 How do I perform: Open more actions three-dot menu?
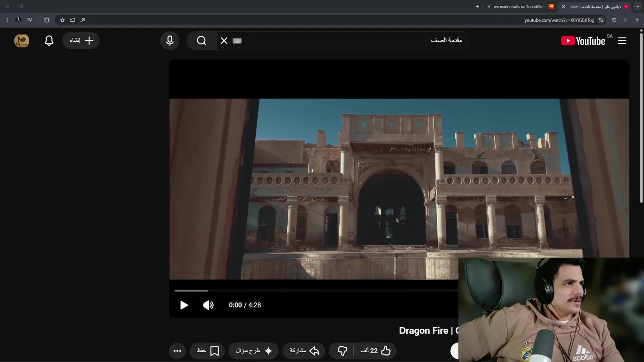click(x=177, y=351)
